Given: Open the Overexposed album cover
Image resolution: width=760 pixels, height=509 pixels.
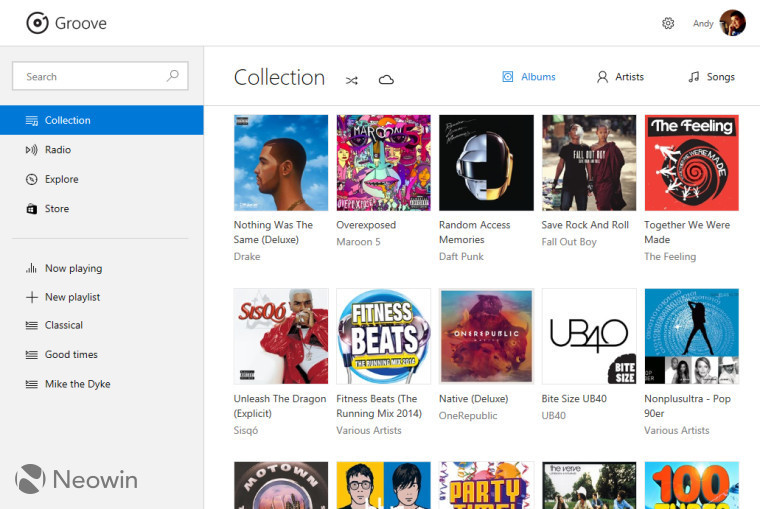Looking at the screenshot, I should 383,162.
